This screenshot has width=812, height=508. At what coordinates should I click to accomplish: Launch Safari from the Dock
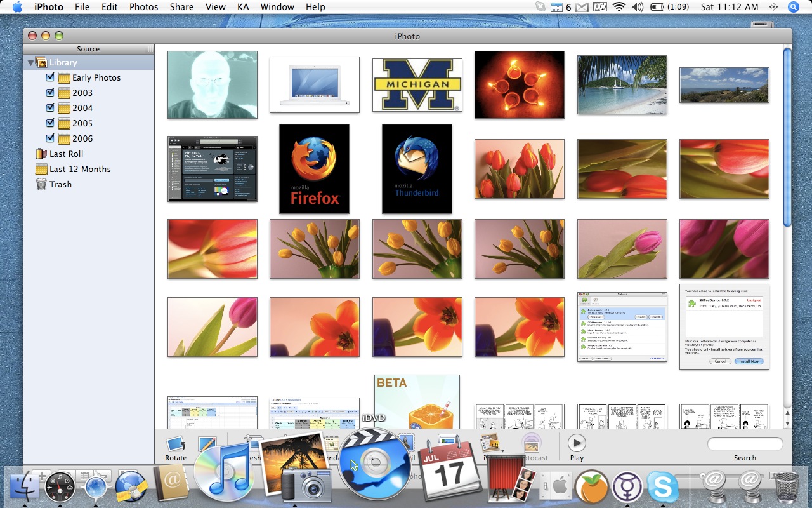click(96, 486)
